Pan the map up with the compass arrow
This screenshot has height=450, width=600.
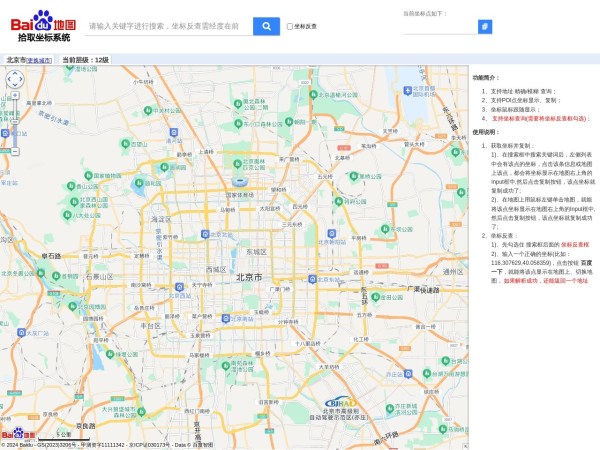pyautogui.click(x=15, y=72)
